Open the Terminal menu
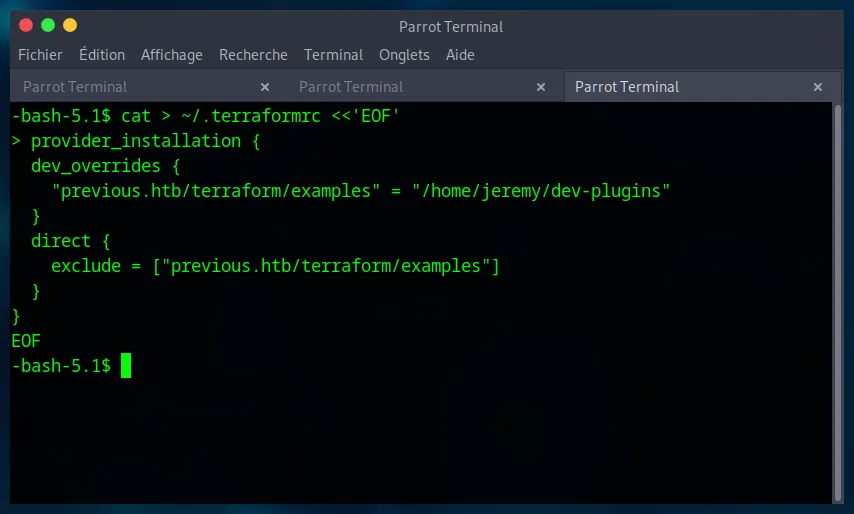The image size is (854, 514). point(333,55)
